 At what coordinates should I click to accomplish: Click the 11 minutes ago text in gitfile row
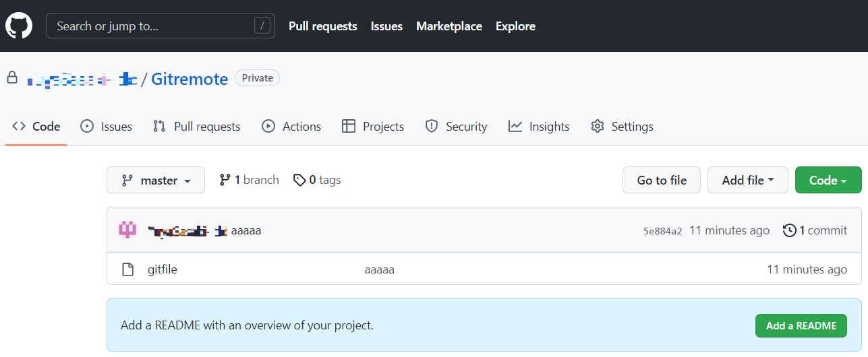coord(807,269)
